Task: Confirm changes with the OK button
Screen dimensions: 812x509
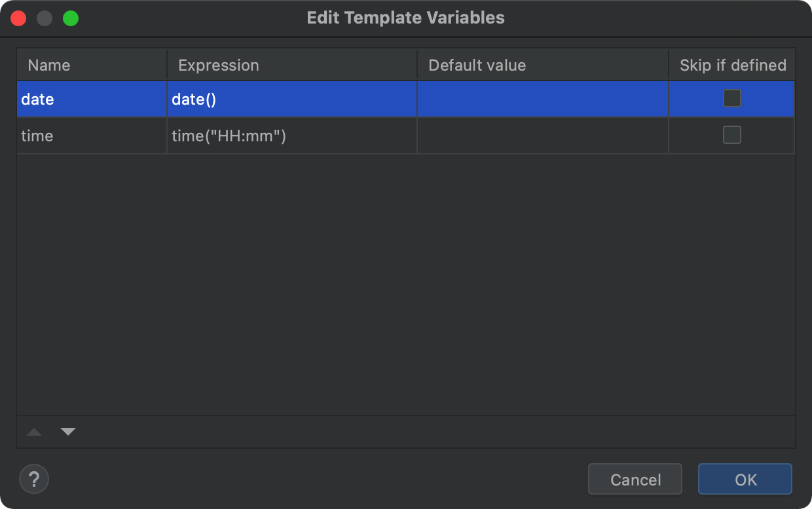Action: pos(745,480)
